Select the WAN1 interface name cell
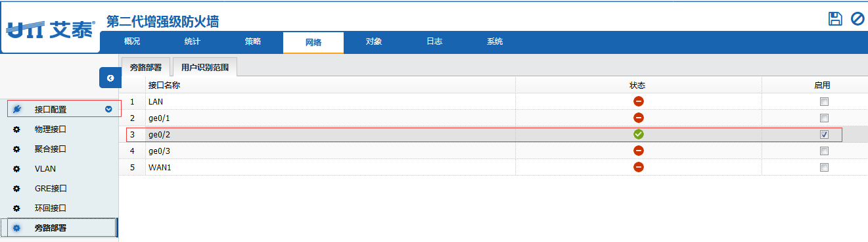Image resolution: width=868 pixels, height=242 pixels. (x=331, y=167)
